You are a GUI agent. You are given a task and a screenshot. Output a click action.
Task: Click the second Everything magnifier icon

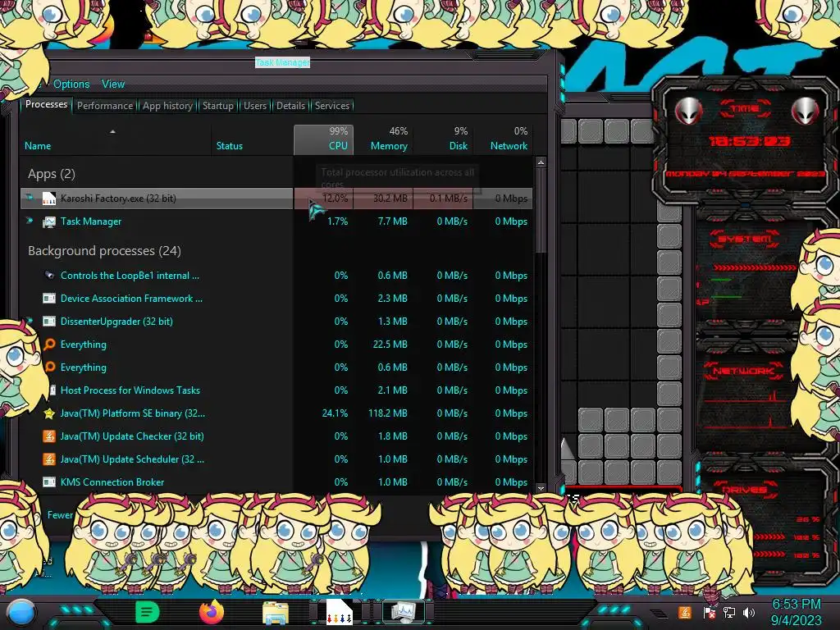pos(48,367)
